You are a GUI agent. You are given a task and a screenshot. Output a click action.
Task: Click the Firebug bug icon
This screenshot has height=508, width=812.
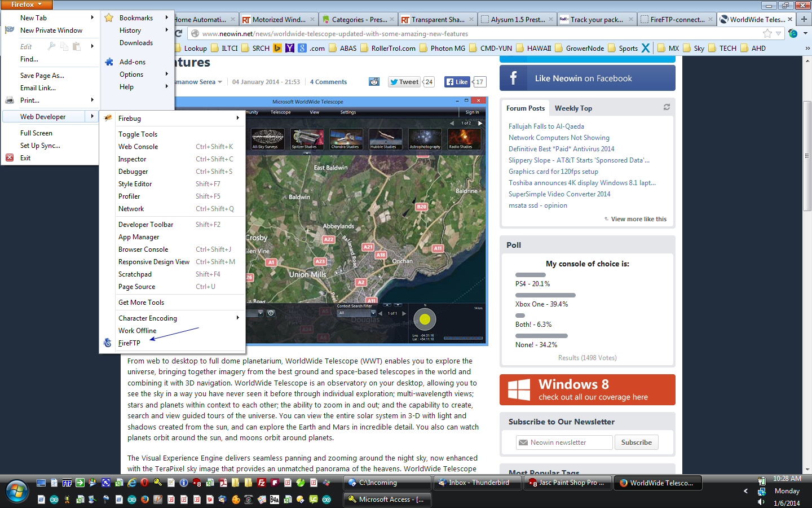pyautogui.click(x=108, y=118)
